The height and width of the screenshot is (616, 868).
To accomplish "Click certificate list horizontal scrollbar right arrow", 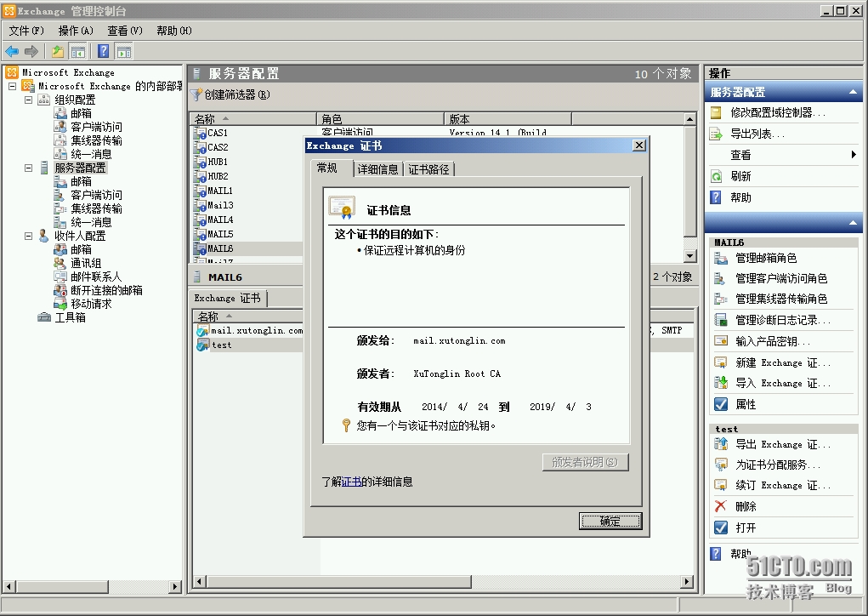I will [x=687, y=582].
